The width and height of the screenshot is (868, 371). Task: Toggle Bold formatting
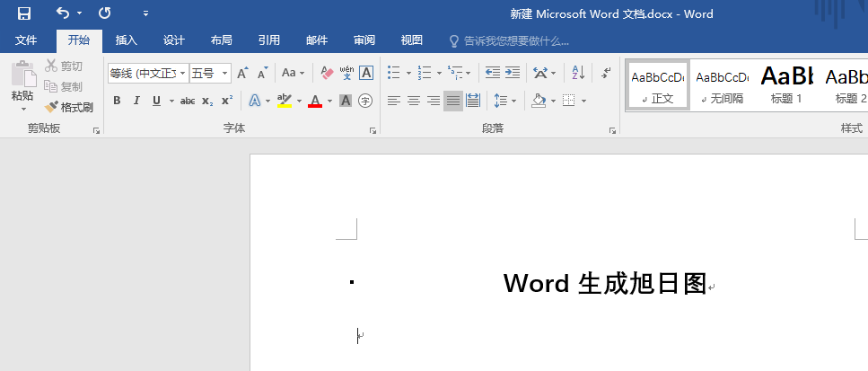point(117,101)
